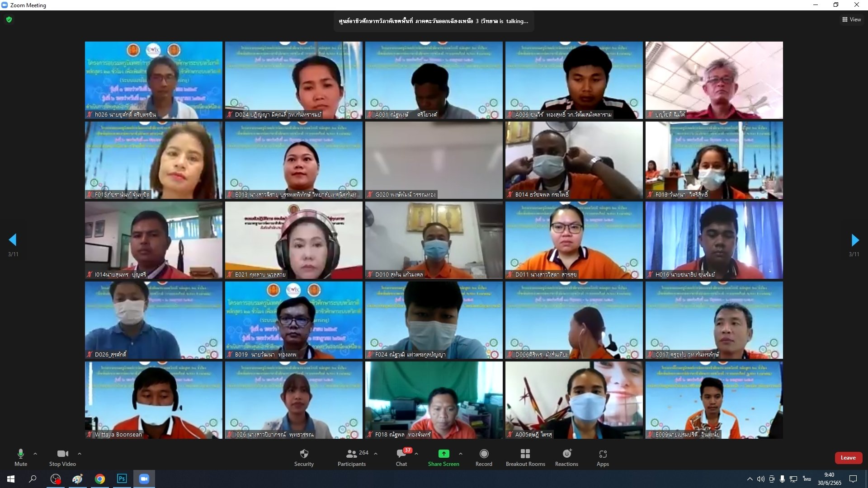
Task: Open the View layout menu
Action: point(851,19)
